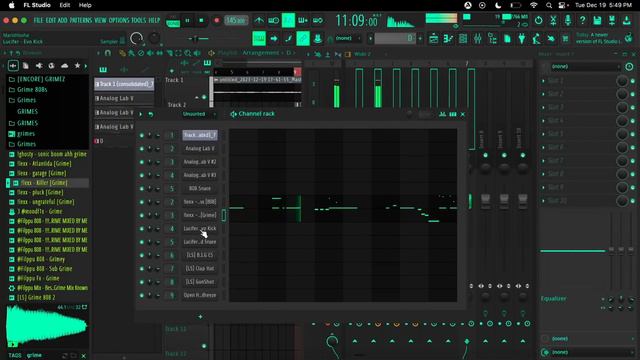Expand mixer Slot 3 arrow

pos(543,107)
